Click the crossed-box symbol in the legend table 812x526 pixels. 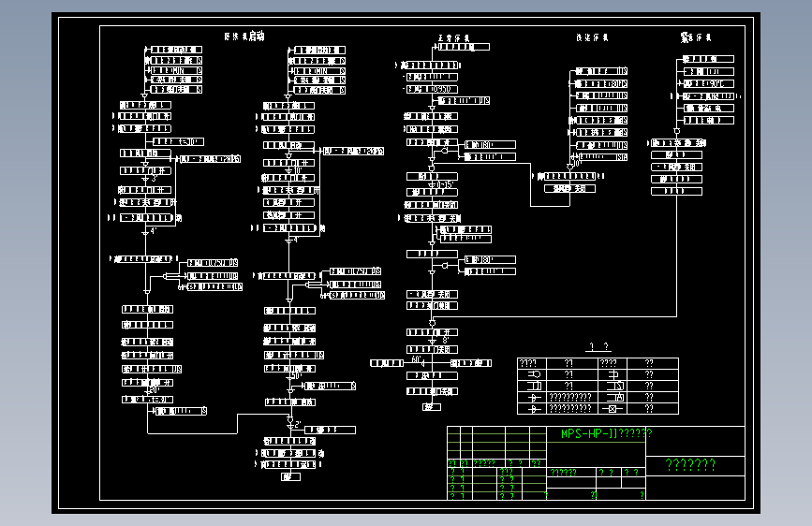click(x=613, y=409)
